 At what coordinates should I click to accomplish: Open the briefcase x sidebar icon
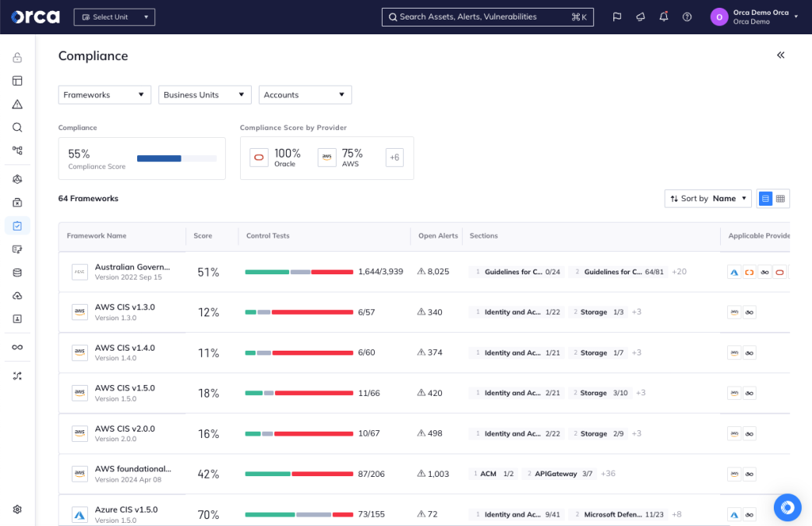coord(17,203)
